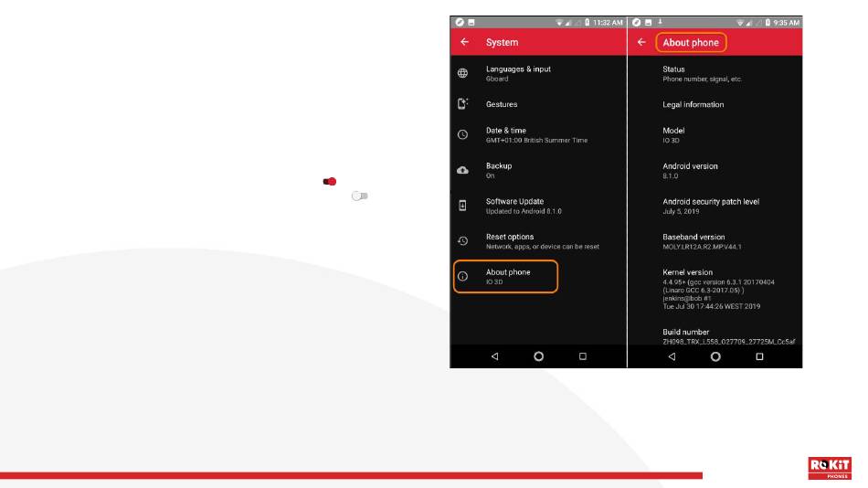The height and width of the screenshot is (488, 868).
Task: Open Status phone number, signal entry
Action: [715, 74]
